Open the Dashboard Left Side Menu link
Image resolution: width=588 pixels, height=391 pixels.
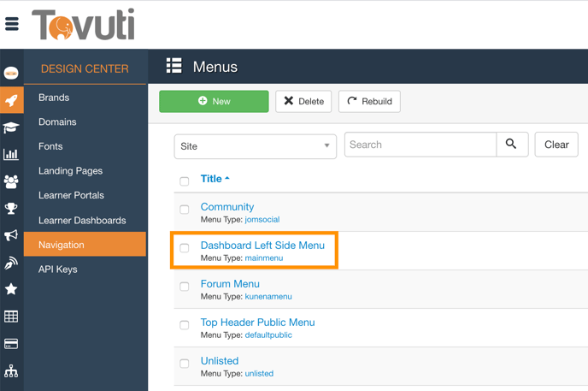point(262,246)
